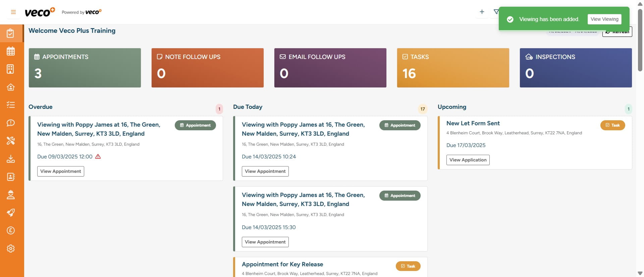Screen dimensions: 644x277
Task: Click the office building icon in the sidebar
Action: 11,69
